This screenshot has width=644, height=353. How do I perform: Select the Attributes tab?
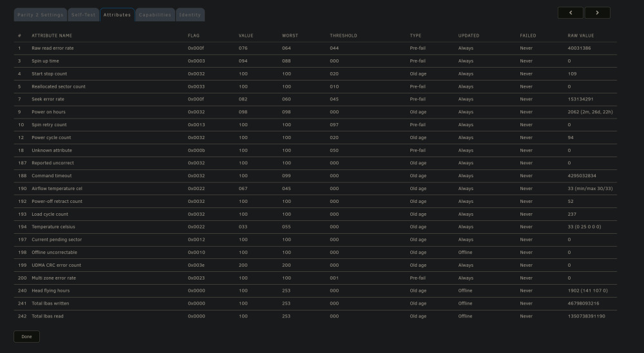point(117,15)
